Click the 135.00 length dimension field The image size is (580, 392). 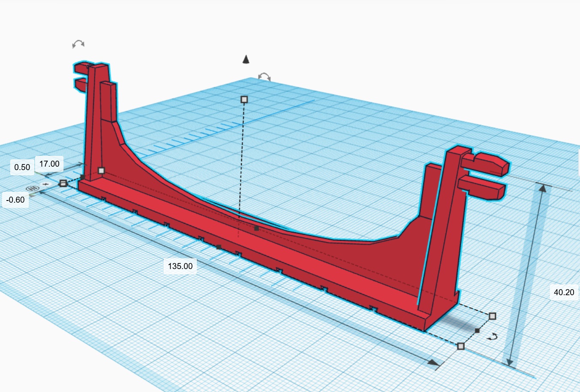(180, 266)
